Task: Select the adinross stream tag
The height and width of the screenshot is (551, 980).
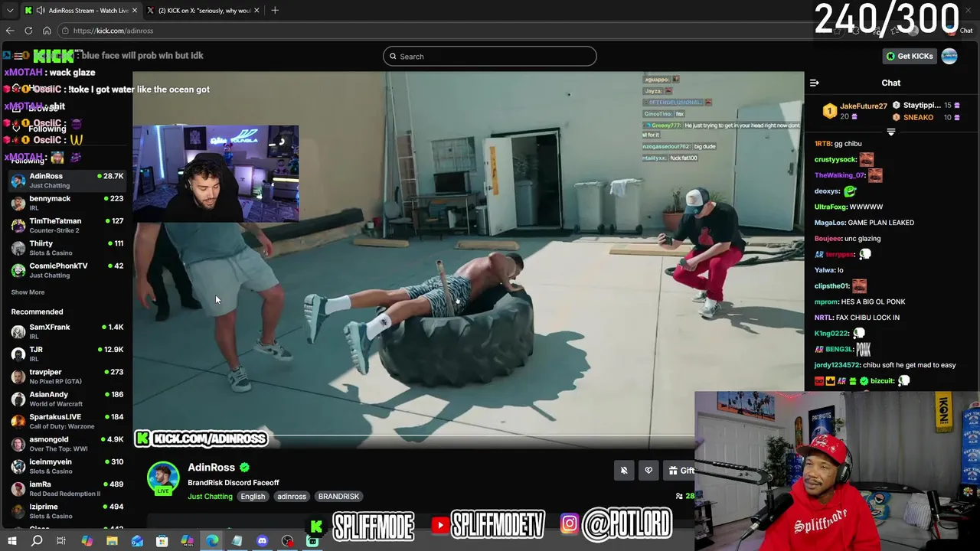Action: pos(292,497)
